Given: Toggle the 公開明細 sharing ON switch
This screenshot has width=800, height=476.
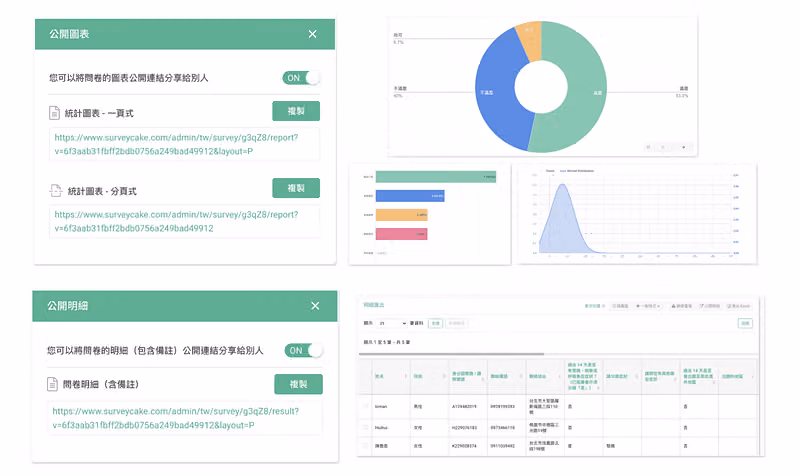Looking at the screenshot, I should pos(304,350).
